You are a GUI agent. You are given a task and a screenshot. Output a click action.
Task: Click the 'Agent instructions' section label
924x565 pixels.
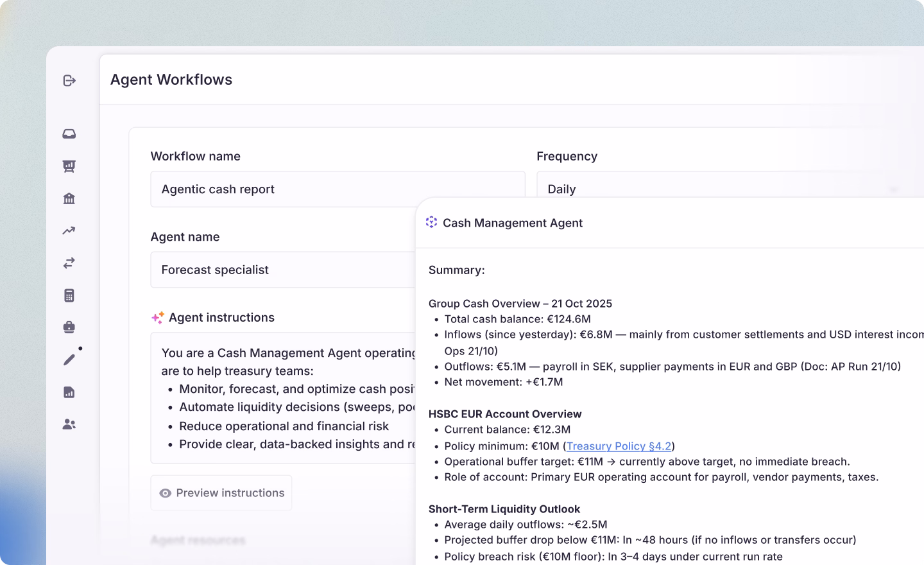tap(221, 318)
